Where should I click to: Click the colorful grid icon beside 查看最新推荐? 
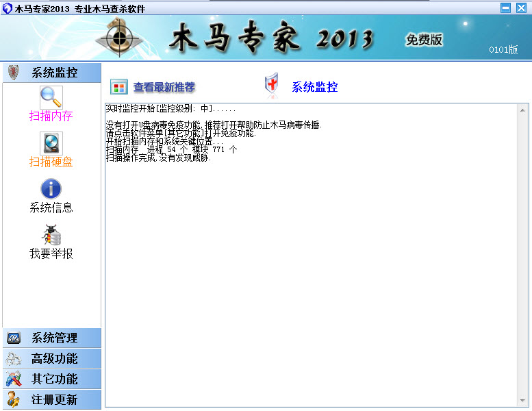click(x=118, y=87)
